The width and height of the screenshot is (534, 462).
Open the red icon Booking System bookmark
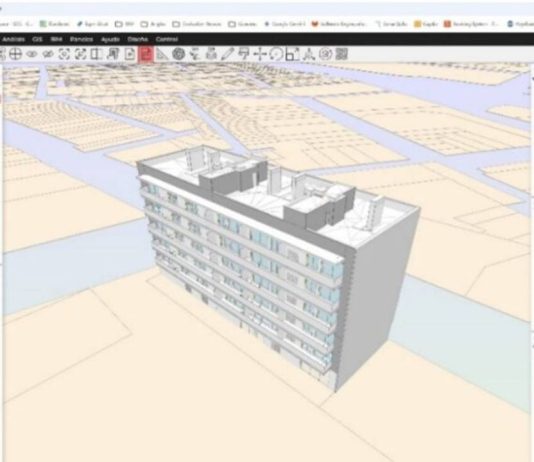pos(472,24)
